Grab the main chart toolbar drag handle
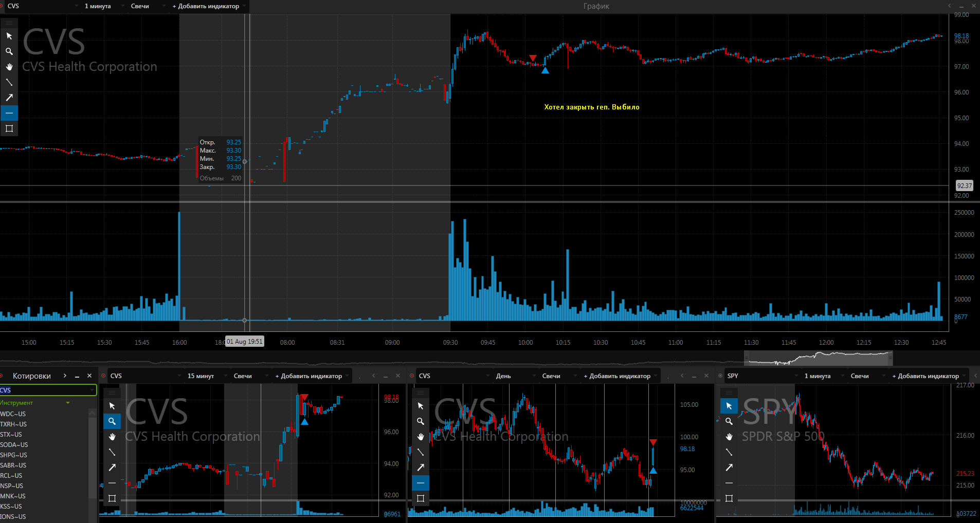The image size is (980, 523). click(x=9, y=23)
